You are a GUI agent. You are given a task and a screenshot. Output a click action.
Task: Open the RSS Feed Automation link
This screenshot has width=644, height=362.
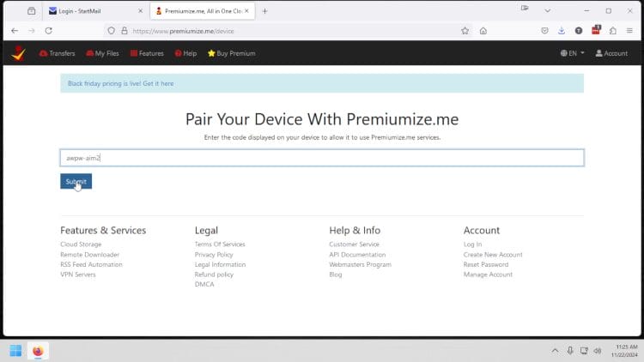click(92, 265)
